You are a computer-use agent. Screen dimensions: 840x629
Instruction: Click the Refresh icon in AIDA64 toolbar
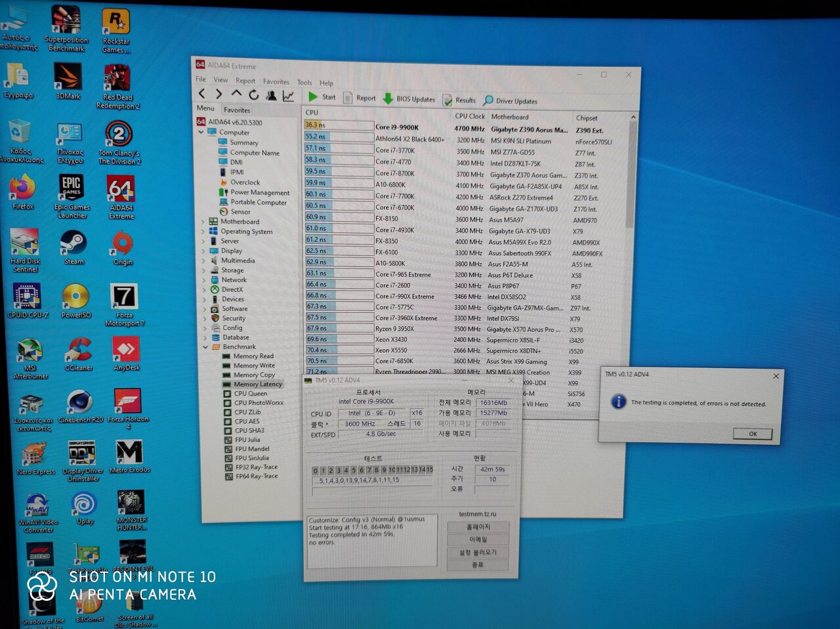[253, 95]
